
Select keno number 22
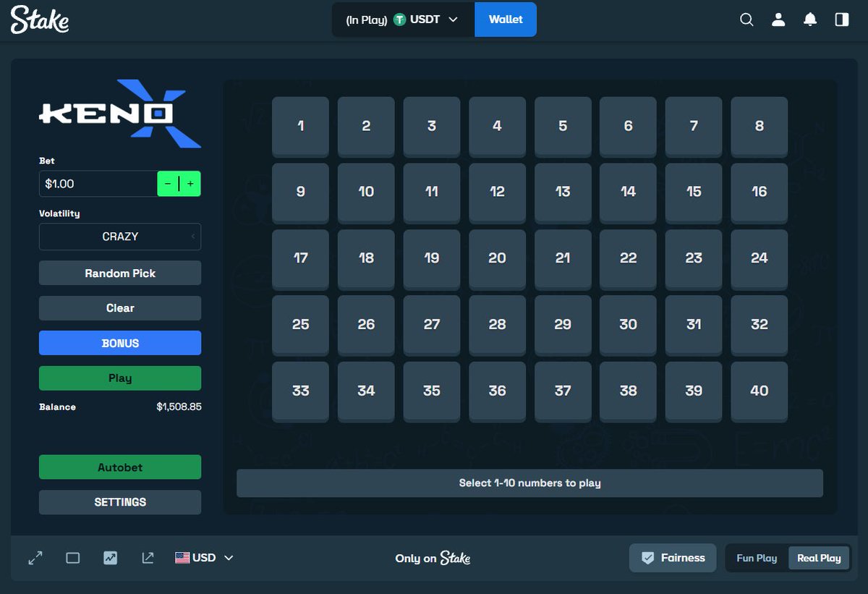coord(629,259)
